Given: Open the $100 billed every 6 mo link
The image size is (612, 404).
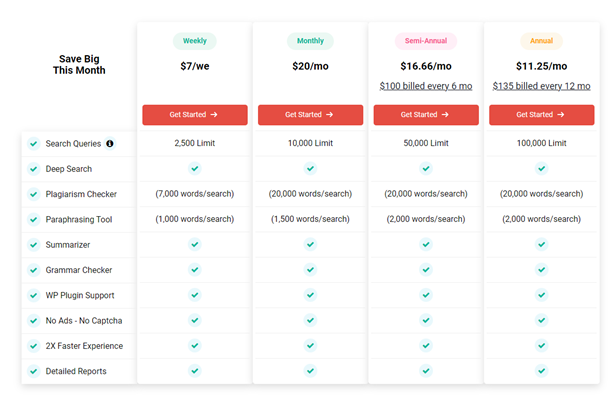Looking at the screenshot, I should (x=426, y=86).
